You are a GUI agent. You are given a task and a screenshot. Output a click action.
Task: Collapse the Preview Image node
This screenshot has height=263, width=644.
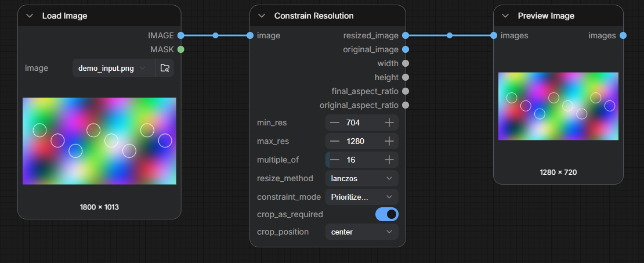[x=505, y=16]
